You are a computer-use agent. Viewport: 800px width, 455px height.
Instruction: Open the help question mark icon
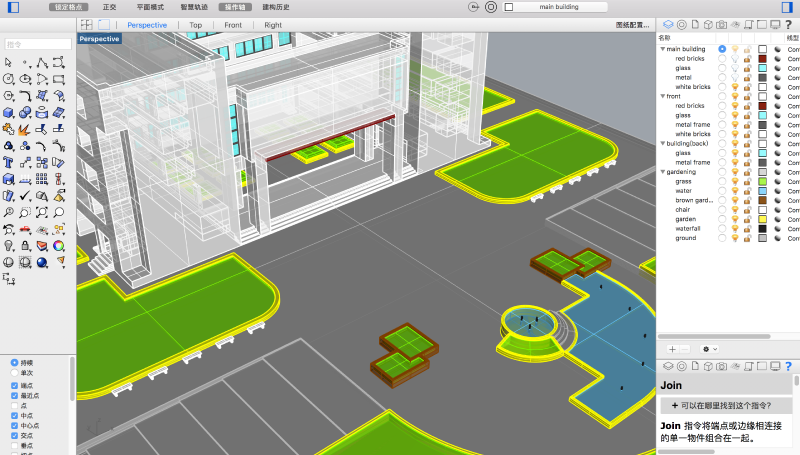(x=789, y=24)
